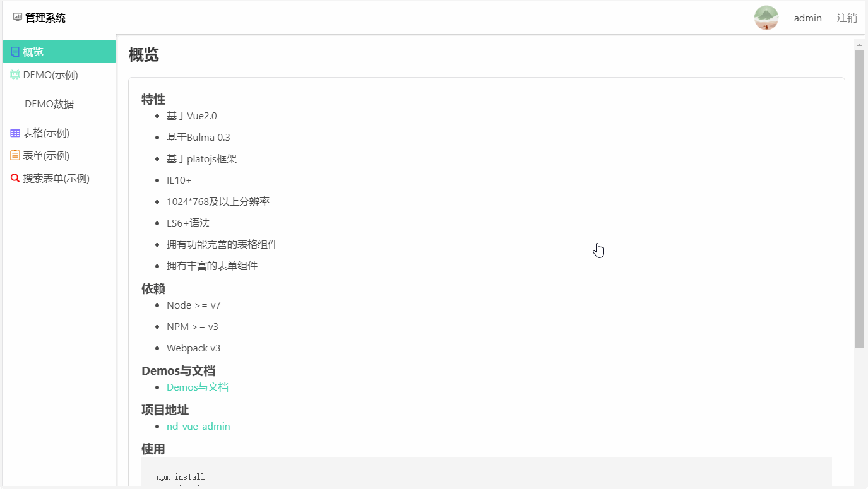Go to 表格(示例) page
The image size is (868, 489).
(x=59, y=133)
